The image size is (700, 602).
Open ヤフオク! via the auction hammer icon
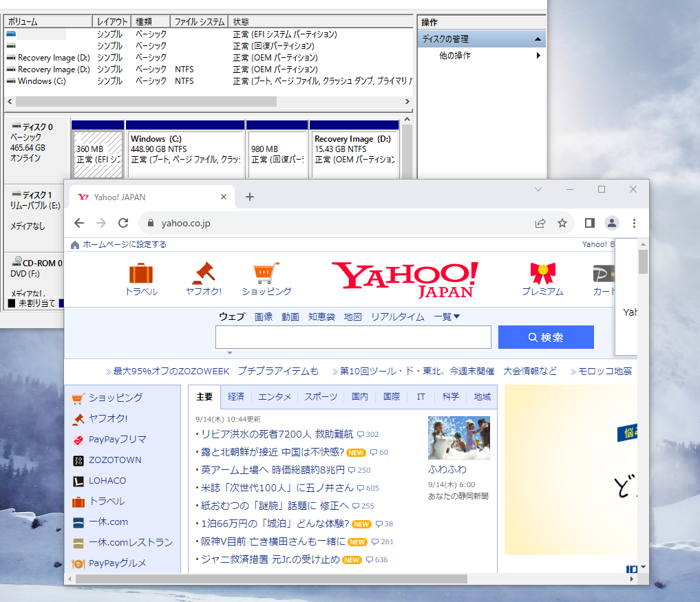(x=203, y=271)
